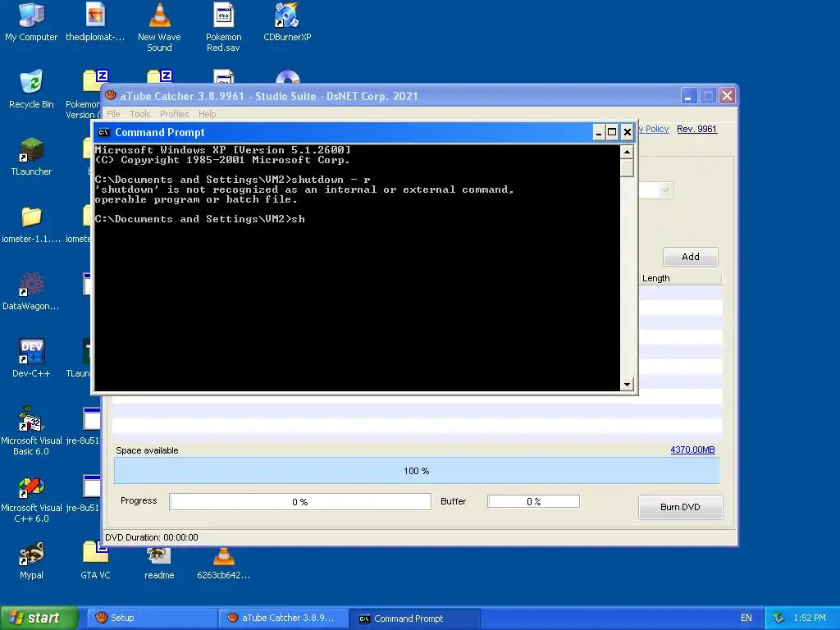Expand the dropdown arrow in aTube Catcher
Image resolution: width=840 pixels, height=630 pixels.
click(665, 190)
